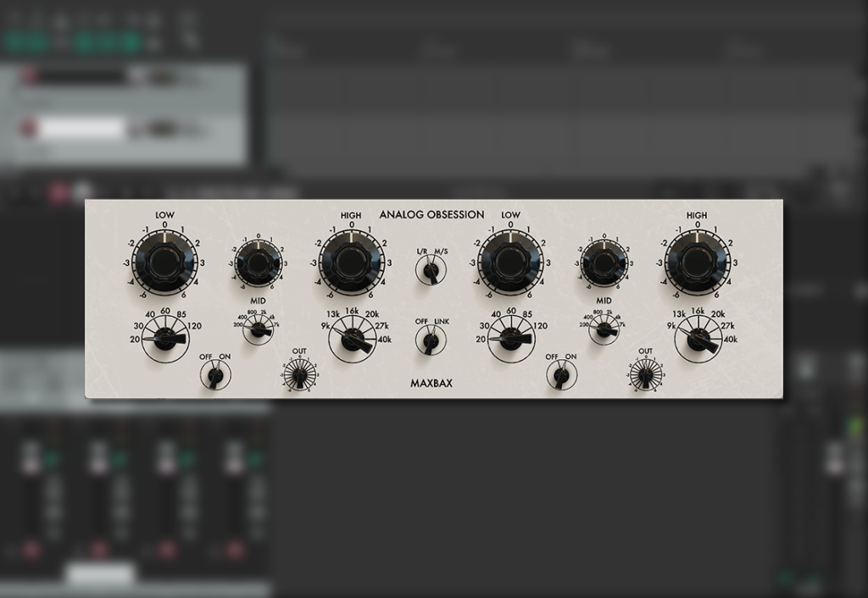The height and width of the screenshot is (598, 868).
Task: Click the right-channel LOW gain knob
Action: (510, 262)
